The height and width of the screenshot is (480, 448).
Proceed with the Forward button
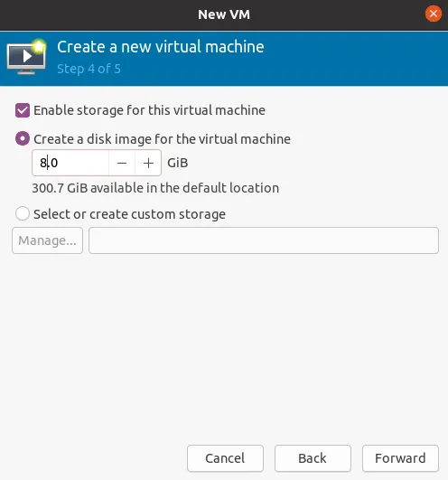click(400, 458)
